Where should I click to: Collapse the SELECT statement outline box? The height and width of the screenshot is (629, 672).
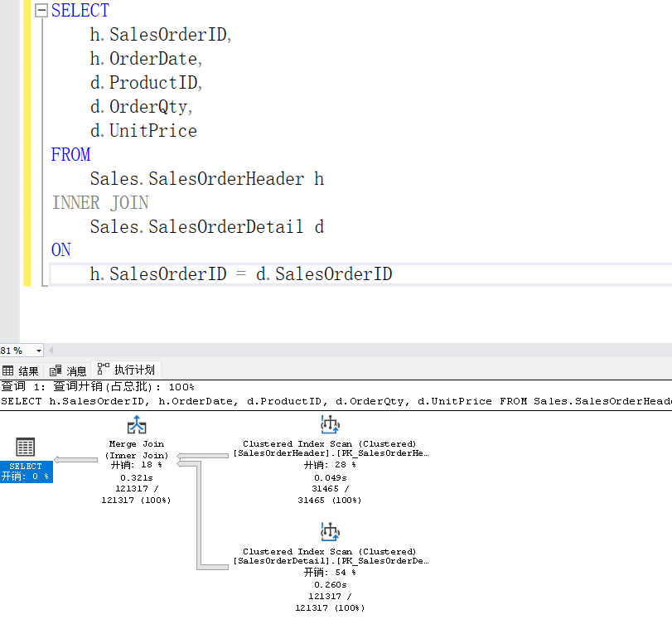point(41,10)
